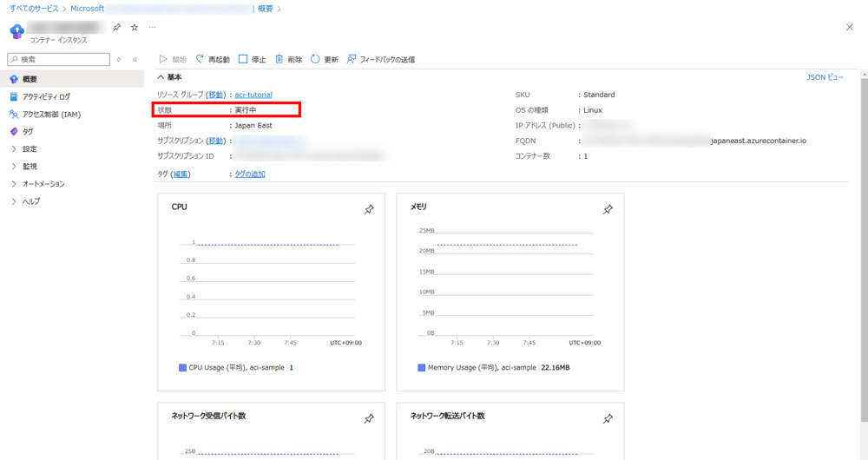The height and width of the screenshot is (460, 868).
Task: Pin the ネットワーク転送バイト数 chart
Action: point(608,418)
